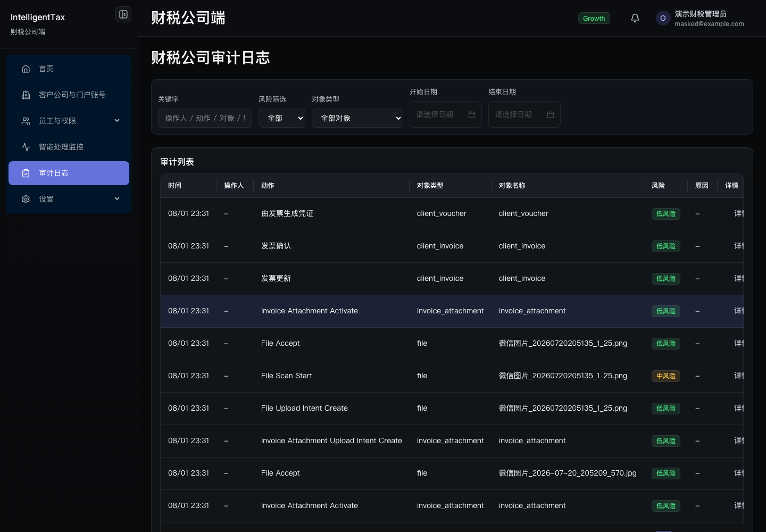Image resolution: width=766 pixels, height=532 pixels.
Task: Click the user avatar circle
Action: [663, 18]
